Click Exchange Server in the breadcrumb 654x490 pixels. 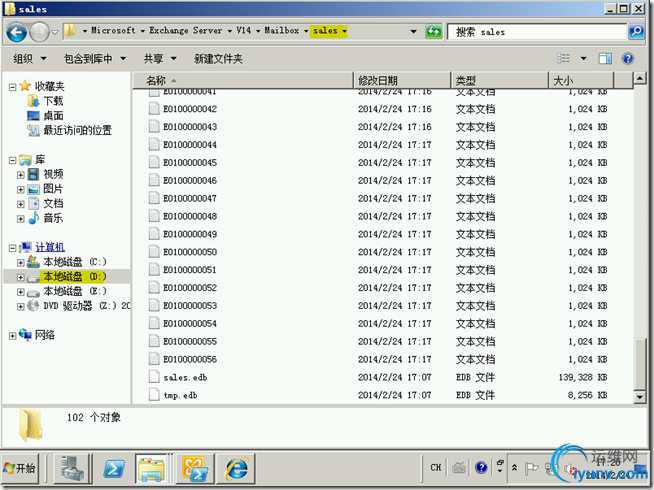(186, 30)
